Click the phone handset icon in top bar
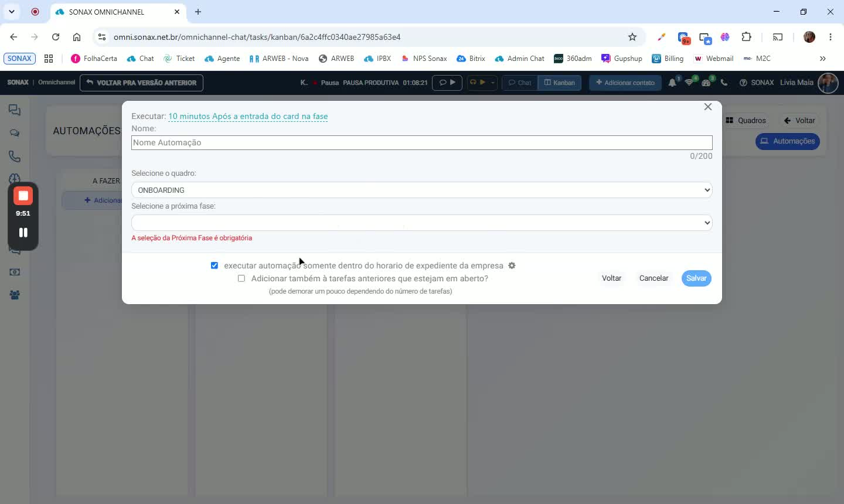The height and width of the screenshot is (504, 844). (x=724, y=83)
